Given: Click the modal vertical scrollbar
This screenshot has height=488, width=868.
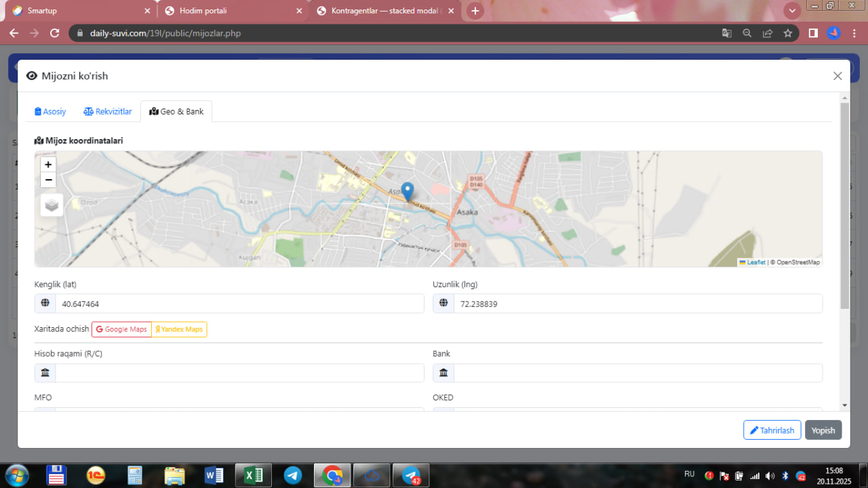Looking at the screenshot, I should pos(844,204).
